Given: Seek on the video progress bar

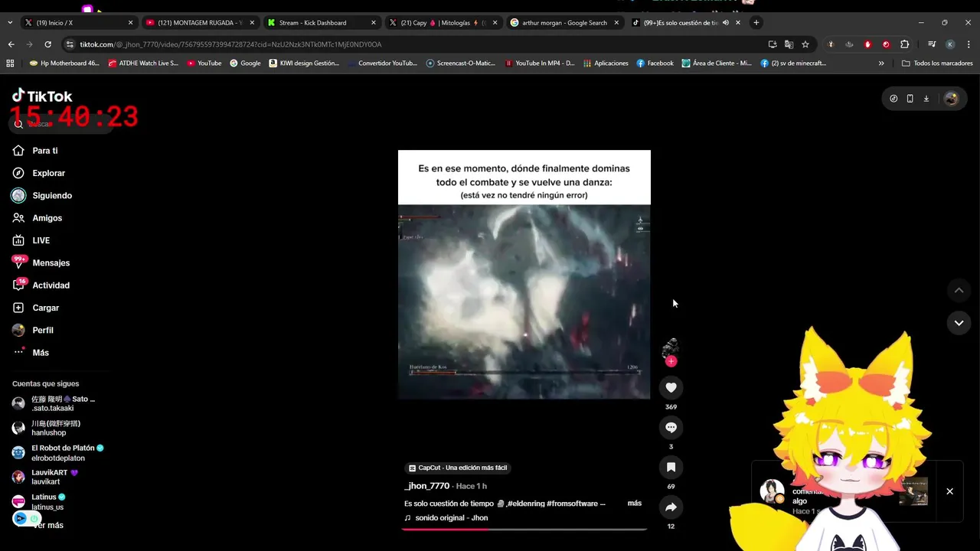Looking at the screenshot, I should 524,529.
